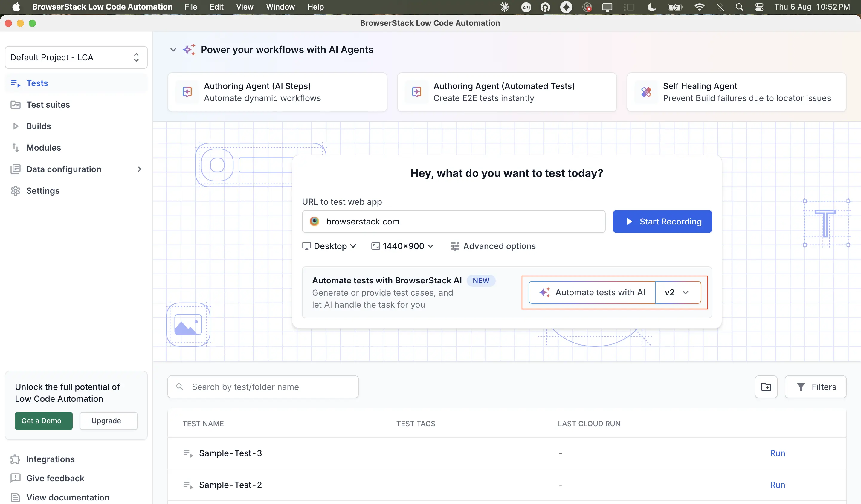
Task: Click the Sample-Test-2 test icon
Action: (x=188, y=485)
